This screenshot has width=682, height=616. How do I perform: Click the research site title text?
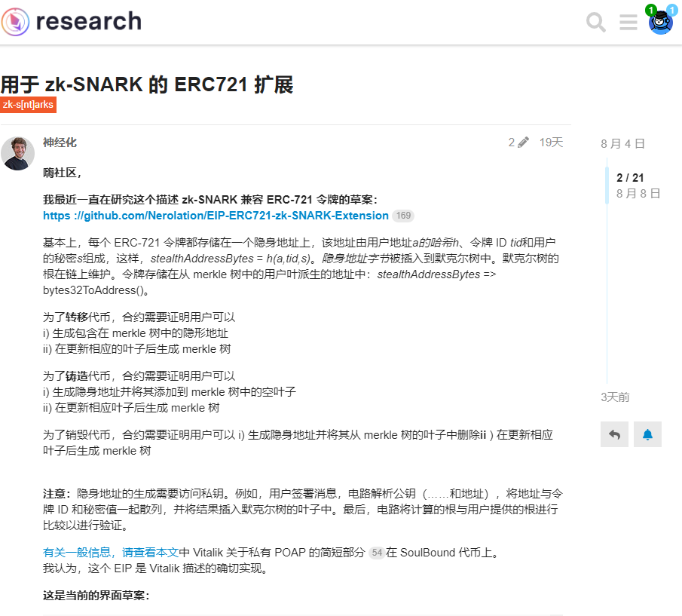click(89, 21)
